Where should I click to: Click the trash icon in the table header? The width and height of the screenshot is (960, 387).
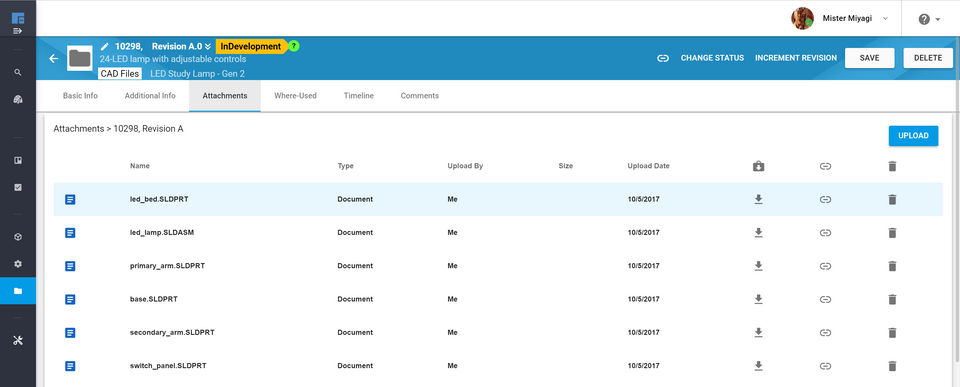[x=892, y=166]
